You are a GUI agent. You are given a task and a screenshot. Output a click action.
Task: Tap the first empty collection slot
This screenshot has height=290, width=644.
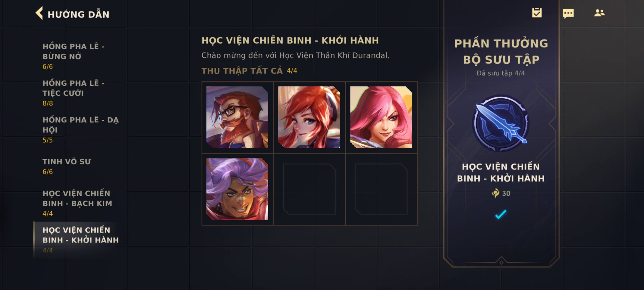pyautogui.click(x=309, y=189)
